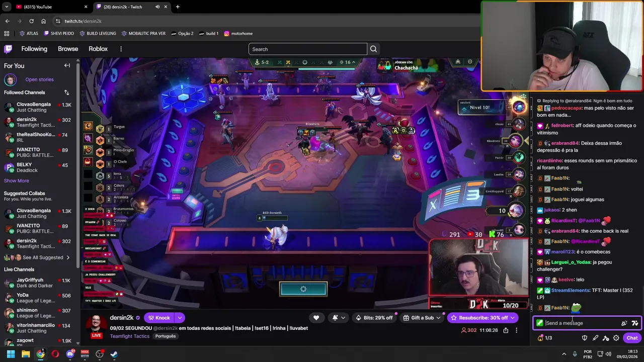Open the browser tab search dropdown

7,7
